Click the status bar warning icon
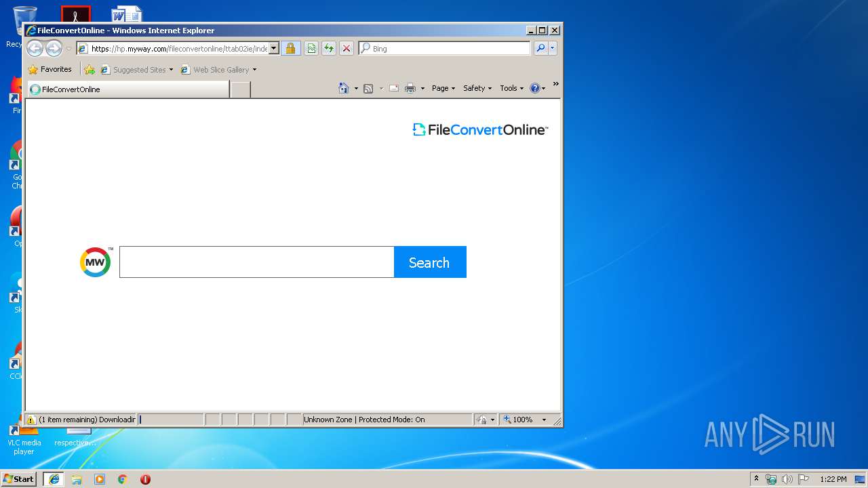Screen dimensions: 868x488 (31, 420)
